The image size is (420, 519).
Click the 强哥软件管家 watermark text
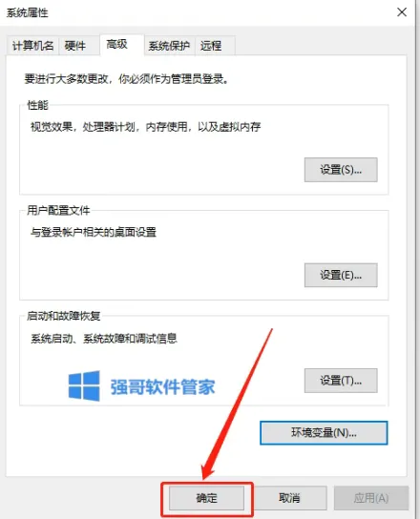click(162, 386)
